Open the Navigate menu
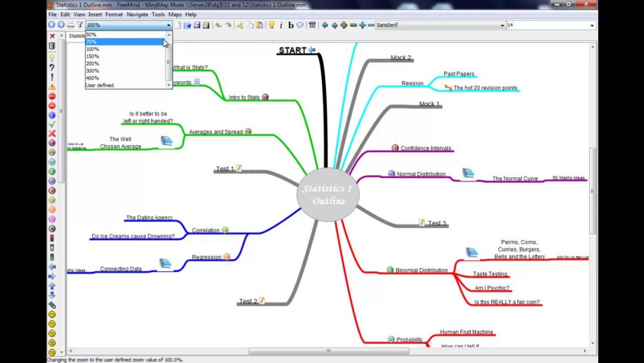Viewport: 644px width, 363px height. point(137,14)
